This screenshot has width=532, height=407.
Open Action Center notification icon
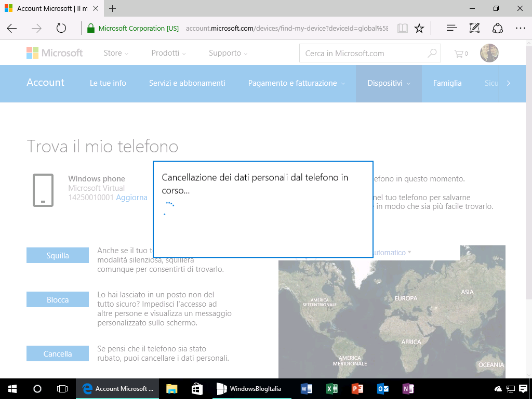point(523,389)
